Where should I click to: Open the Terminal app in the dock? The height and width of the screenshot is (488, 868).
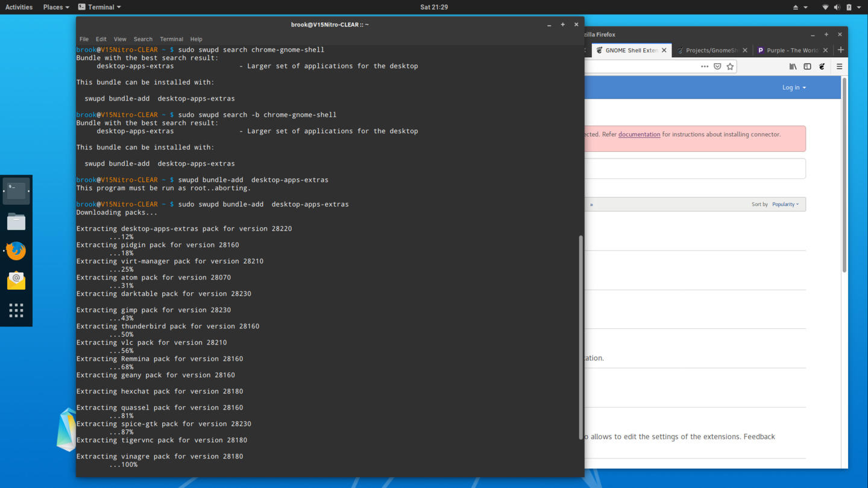[16, 192]
